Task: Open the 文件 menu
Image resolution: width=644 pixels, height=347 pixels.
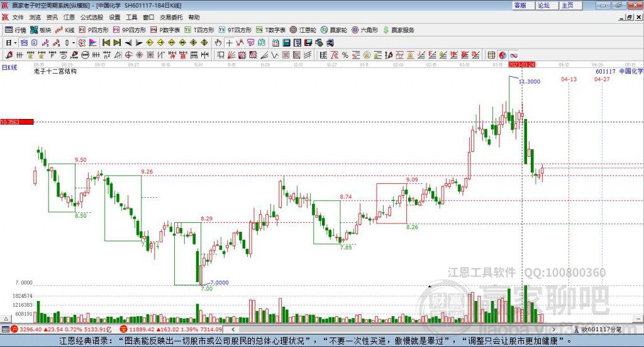Action: [18, 17]
